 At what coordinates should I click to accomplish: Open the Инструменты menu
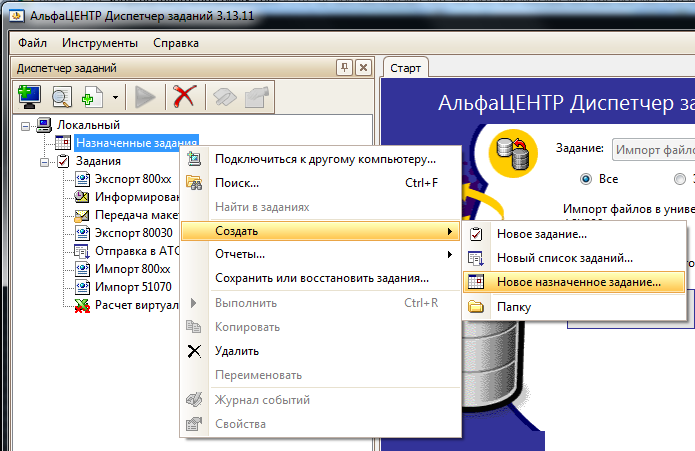[100, 43]
